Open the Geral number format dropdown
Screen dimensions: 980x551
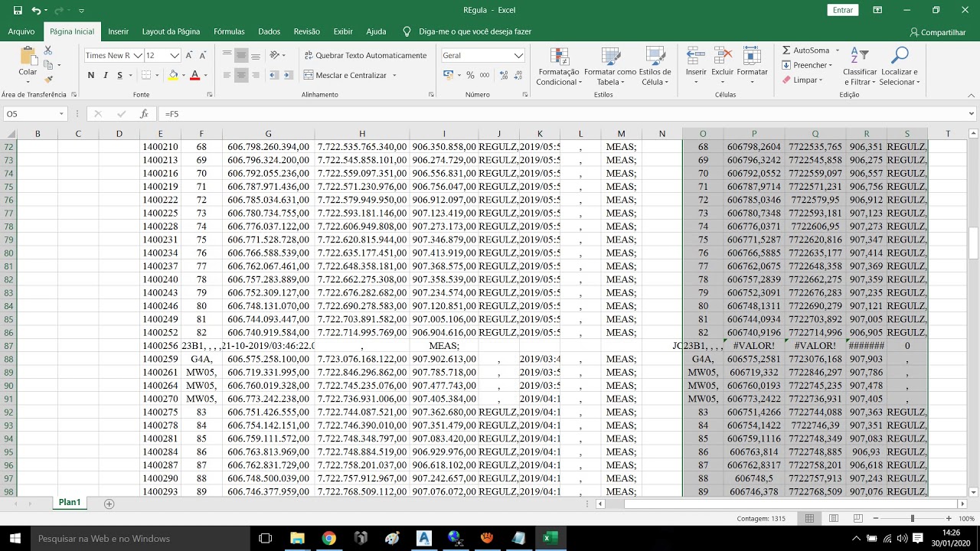click(518, 55)
